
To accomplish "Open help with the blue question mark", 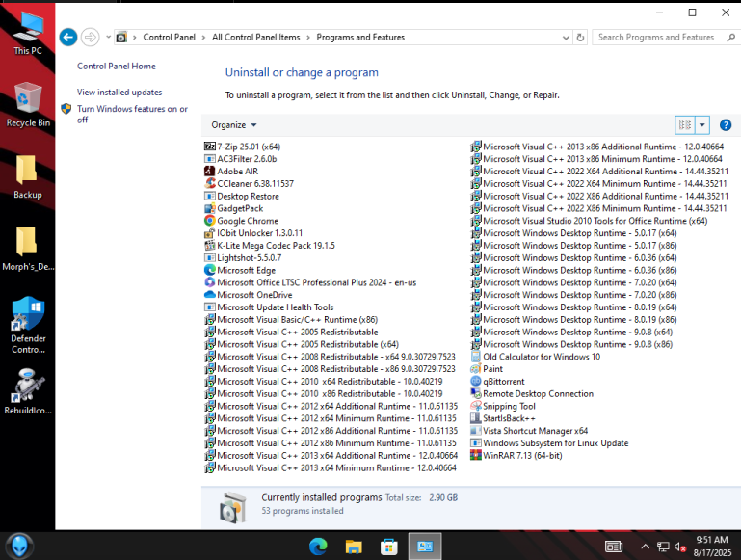I will [726, 125].
